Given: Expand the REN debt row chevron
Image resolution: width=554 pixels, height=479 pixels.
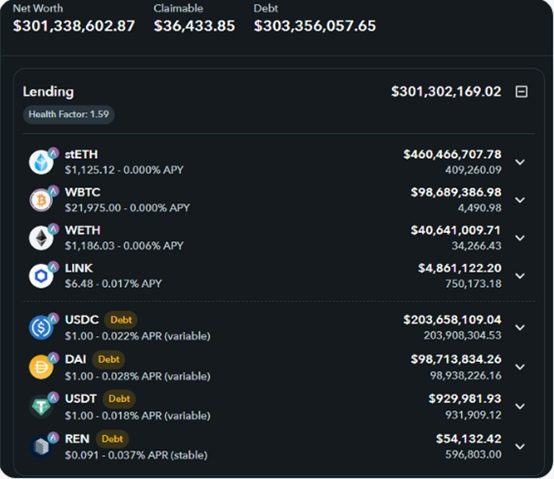Looking at the screenshot, I should (520, 447).
